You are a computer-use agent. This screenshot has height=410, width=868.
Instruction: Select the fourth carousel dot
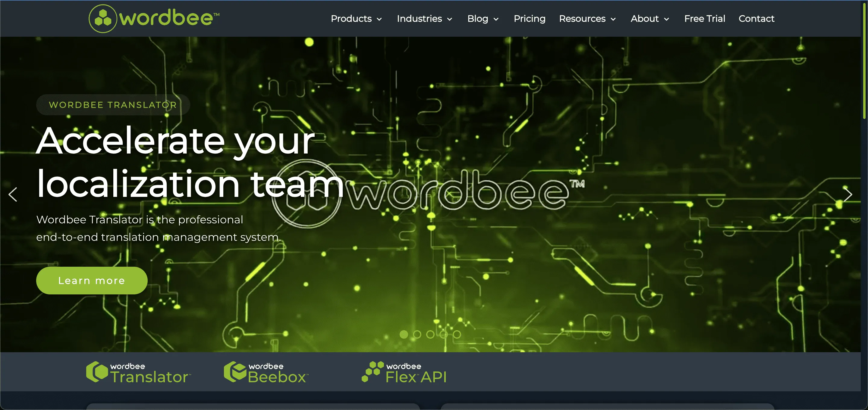click(x=443, y=334)
